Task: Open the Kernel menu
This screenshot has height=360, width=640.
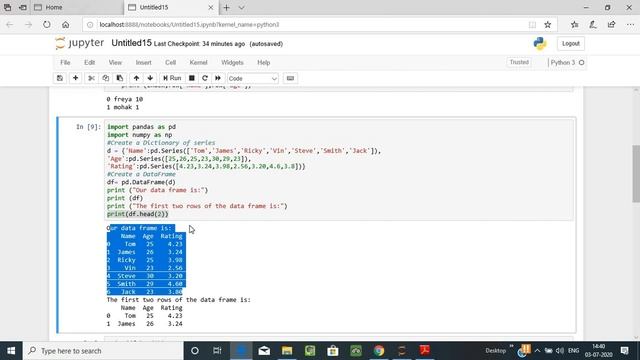Action: [x=198, y=62]
